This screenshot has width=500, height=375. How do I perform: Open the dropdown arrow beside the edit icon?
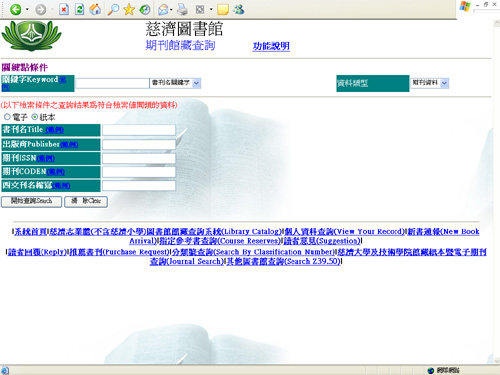pos(211,9)
